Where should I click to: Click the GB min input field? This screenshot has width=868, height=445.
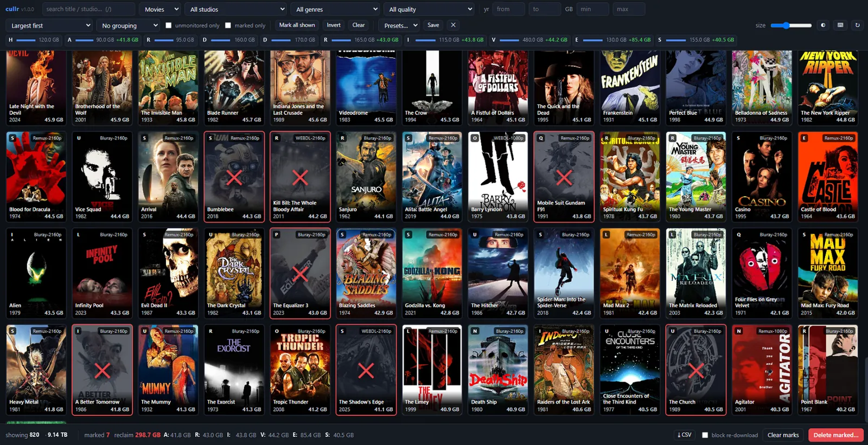(x=592, y=9)
